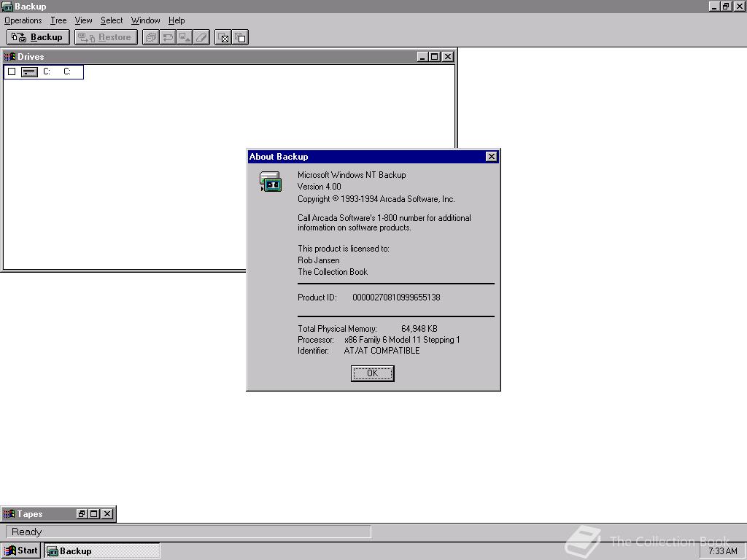
Task: Click "x86 Family 6 Model 11 Stepping 1"
Action: tap(402, 340)
